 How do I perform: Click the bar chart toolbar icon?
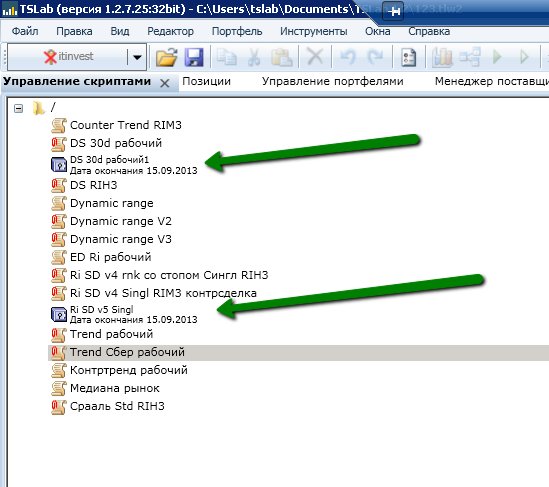coord(442,57)
